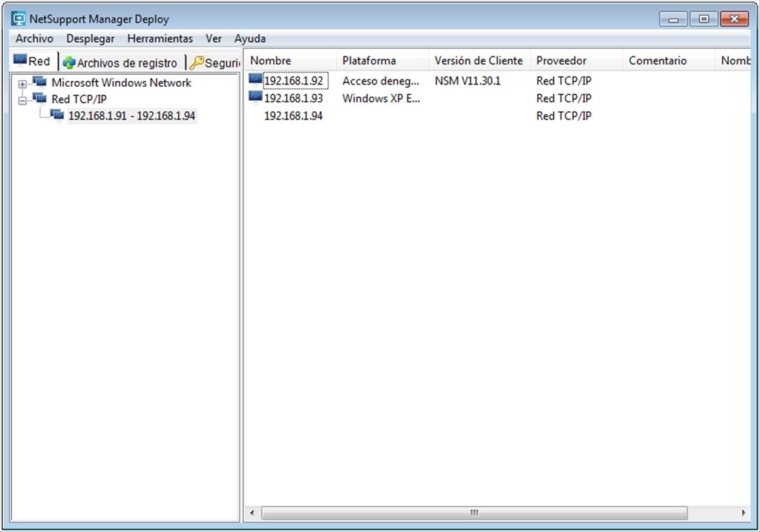Click the NetSupport Manager Deploy title bar icon

19,19
